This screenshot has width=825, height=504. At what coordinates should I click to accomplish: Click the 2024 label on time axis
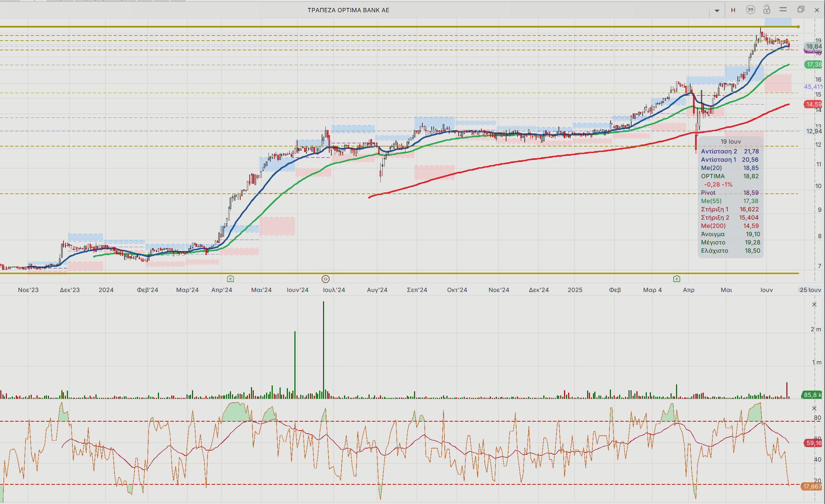(x=106, y=290)
